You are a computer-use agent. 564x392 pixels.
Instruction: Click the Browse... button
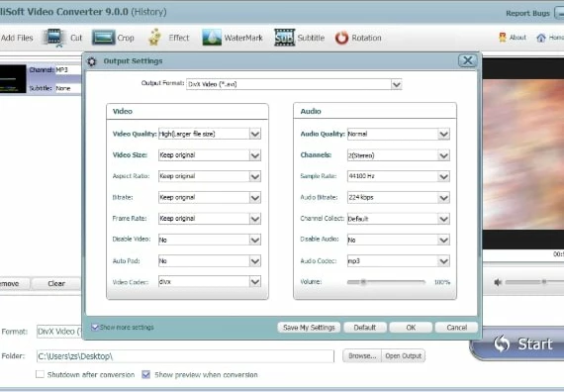(362, 355)
